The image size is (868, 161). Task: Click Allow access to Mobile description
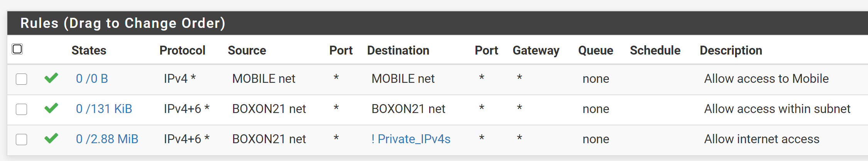766,79
